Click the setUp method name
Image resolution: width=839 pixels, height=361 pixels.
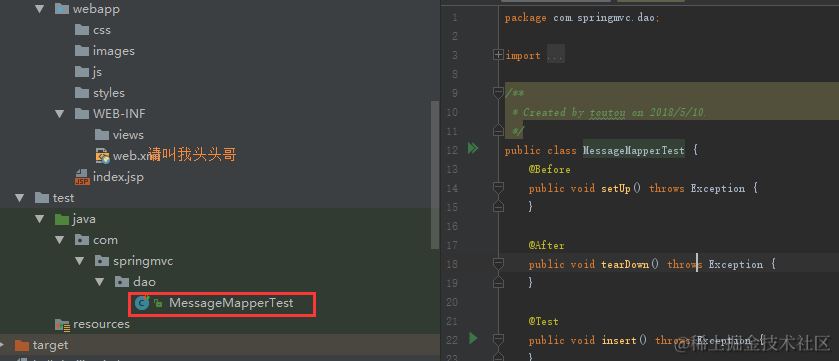[x=615, y=188]
